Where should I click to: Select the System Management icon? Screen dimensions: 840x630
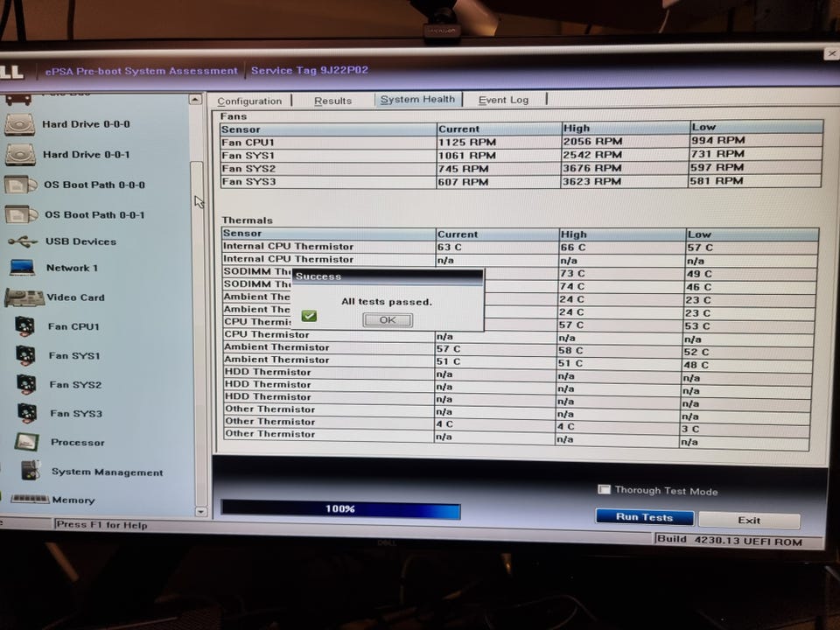[x=31, y=471]
